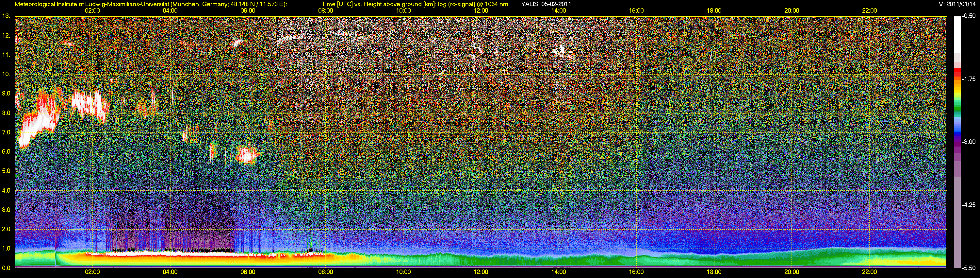
Task: Select the 0.0 height label at the axis origin
Action: (x=6, y=268)
